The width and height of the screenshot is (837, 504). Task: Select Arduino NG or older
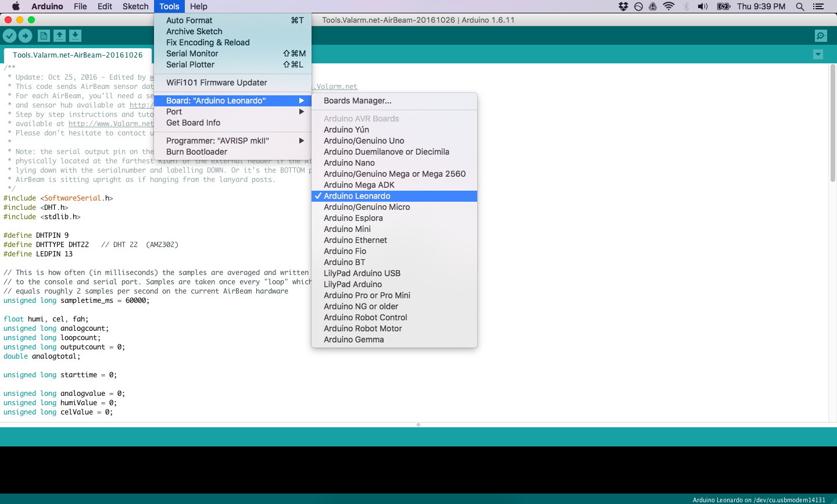[394, 306]
